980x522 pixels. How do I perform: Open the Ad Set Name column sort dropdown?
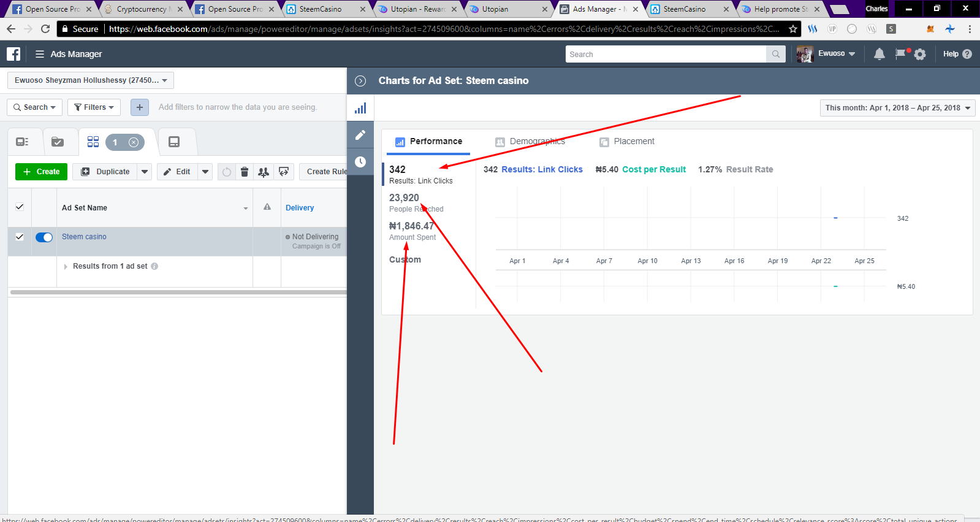pyautogui.click(x=246, y=209)
